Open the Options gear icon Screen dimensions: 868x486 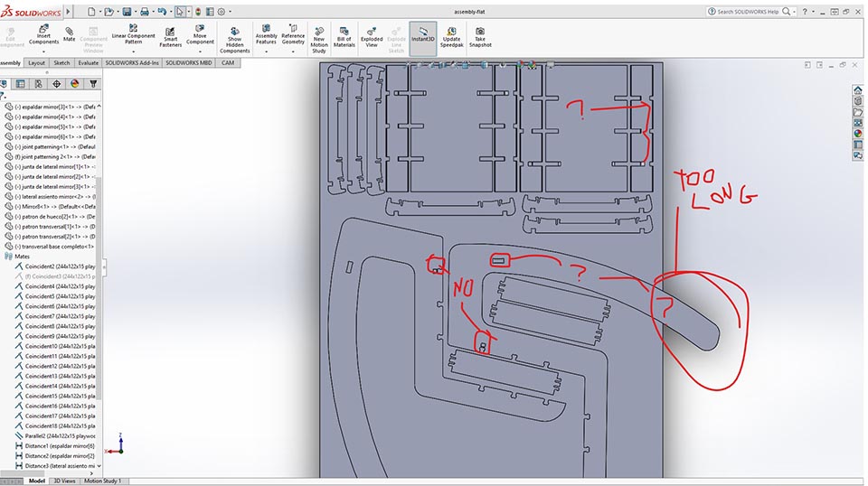pyautogui.click(x=222, y=11)
